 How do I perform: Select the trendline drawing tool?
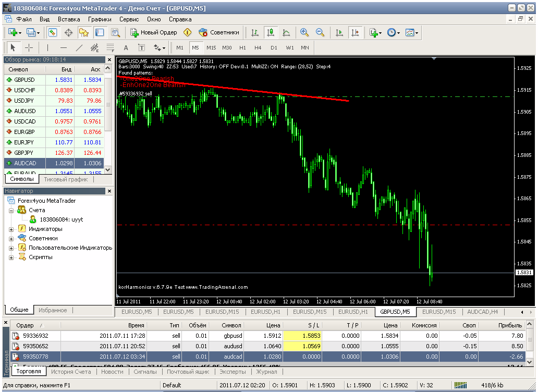79,47
